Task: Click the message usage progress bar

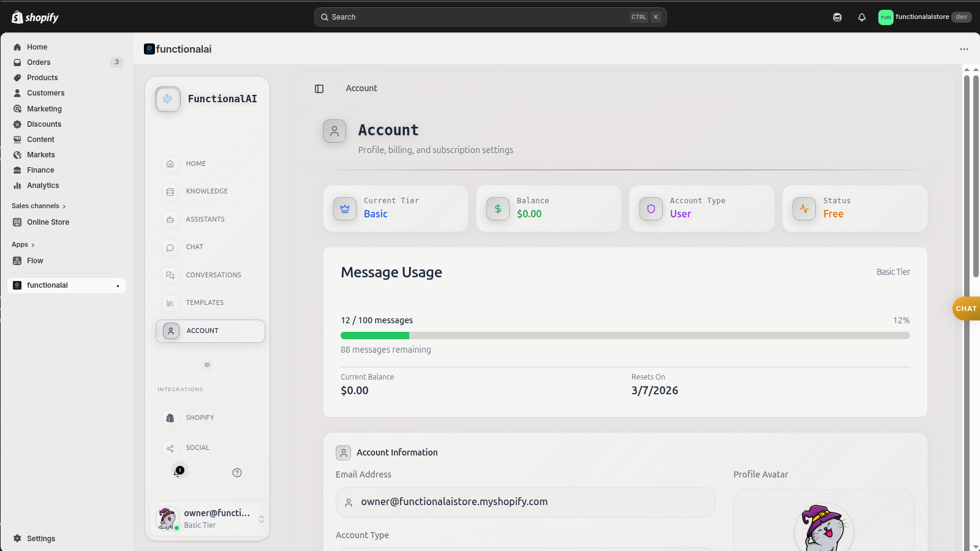Action: (625, 335)
